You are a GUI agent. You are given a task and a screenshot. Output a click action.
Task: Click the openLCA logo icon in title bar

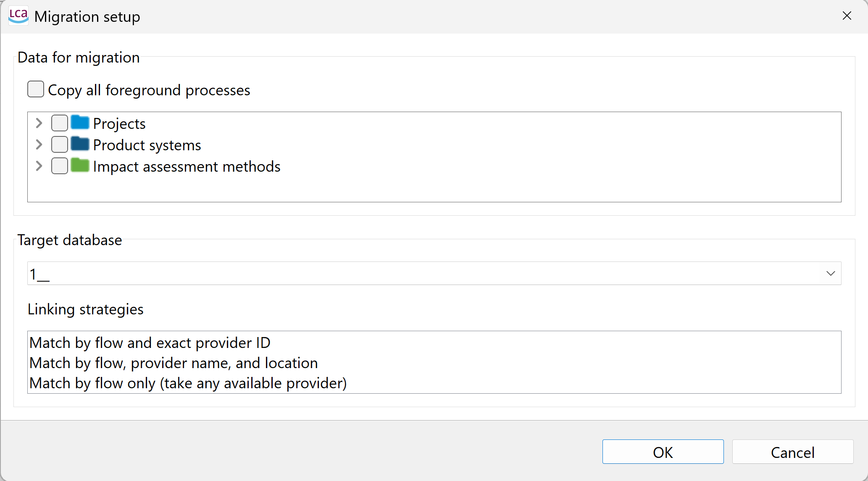18,16
